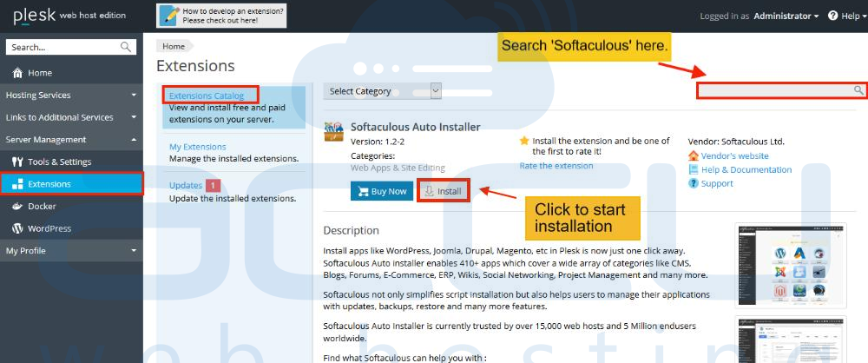
Task: Open the Extensions Catalog tab
Action: click(x=207, y=96)
